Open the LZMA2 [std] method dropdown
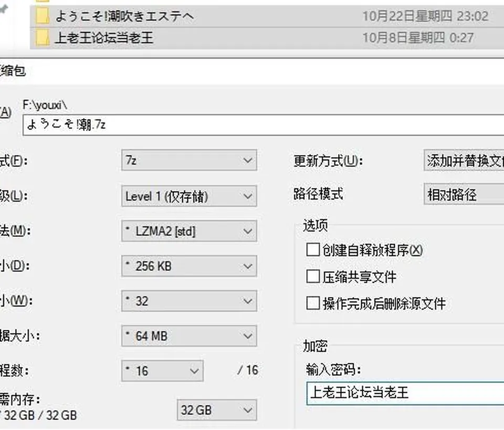 coord(189,231)
